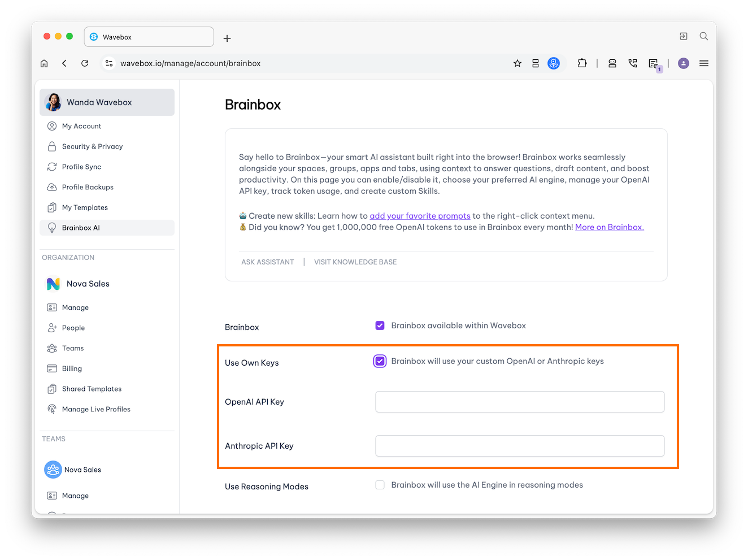The image size is (748, 560).
Task: Select Brainbox AI in sidebar
Action: coord(107,228)
